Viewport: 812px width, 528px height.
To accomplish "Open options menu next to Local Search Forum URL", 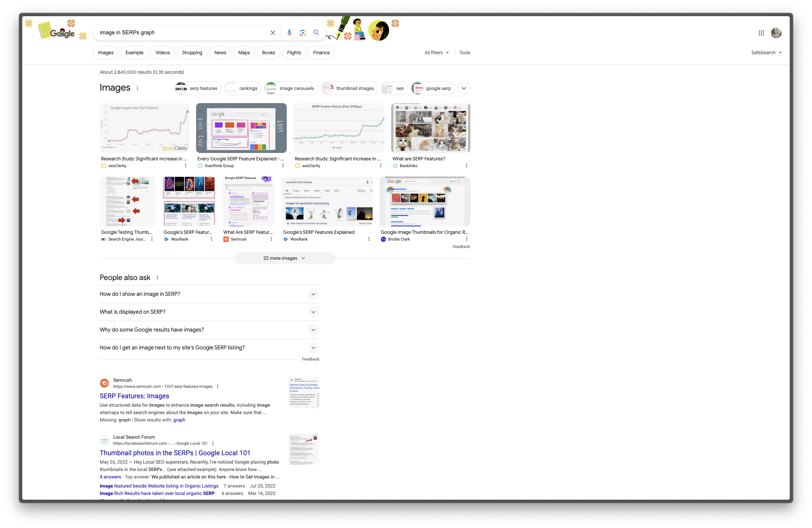I will 213,444.
